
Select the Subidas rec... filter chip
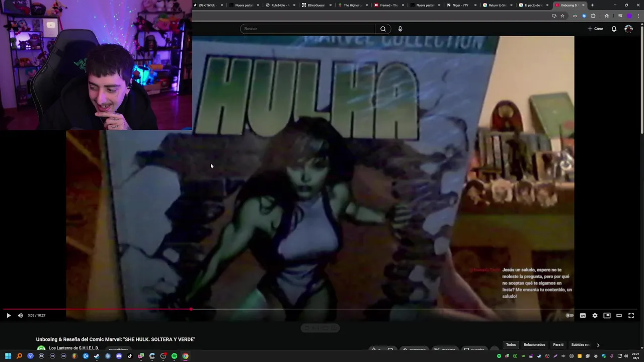point(581,345)
